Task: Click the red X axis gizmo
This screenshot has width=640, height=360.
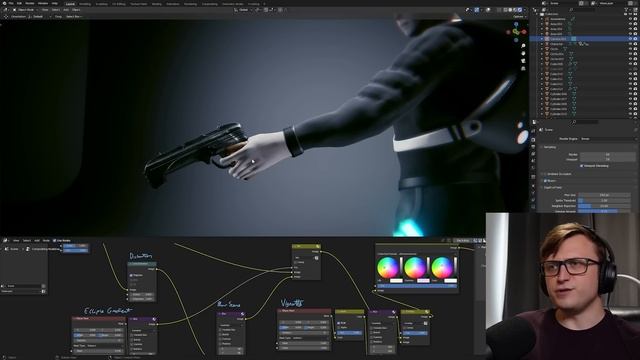Action: coord(524,32)
